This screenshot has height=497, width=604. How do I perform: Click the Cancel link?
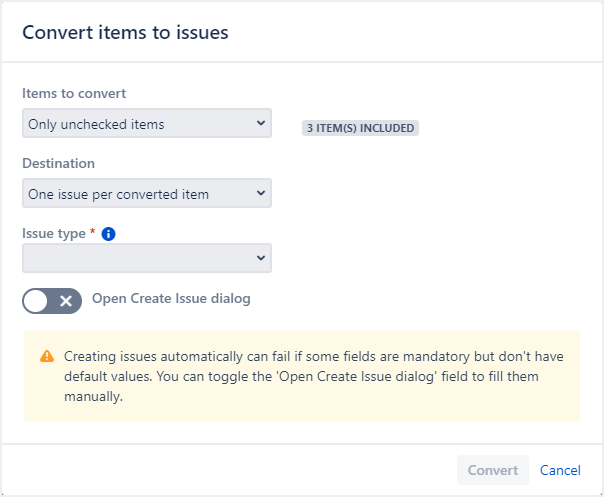560,470
